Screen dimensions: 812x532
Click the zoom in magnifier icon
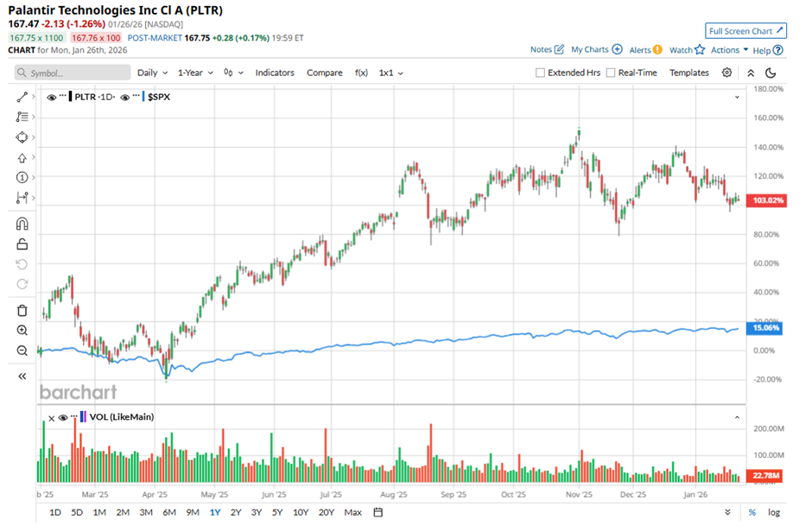pos(22,331)
